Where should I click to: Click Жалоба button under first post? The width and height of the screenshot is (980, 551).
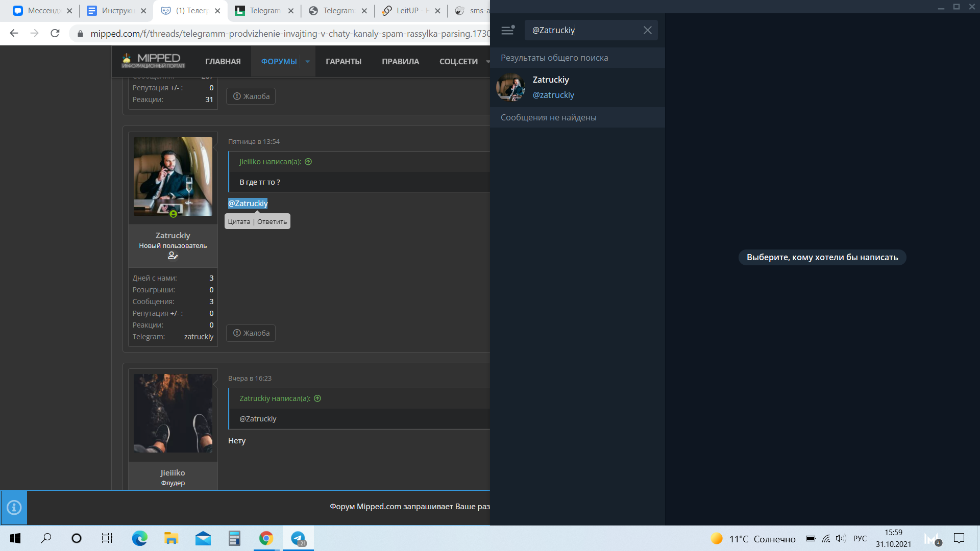click(x=251, y=96)
